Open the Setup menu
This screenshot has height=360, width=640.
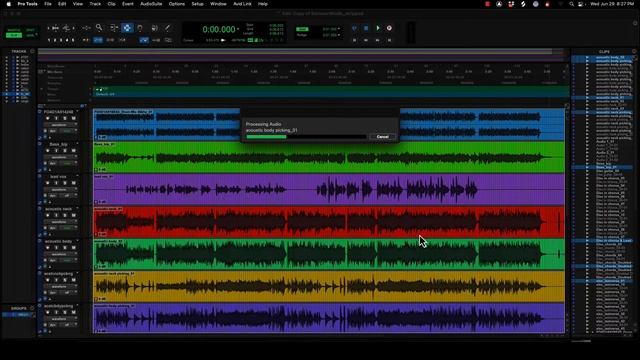[198, 4]
